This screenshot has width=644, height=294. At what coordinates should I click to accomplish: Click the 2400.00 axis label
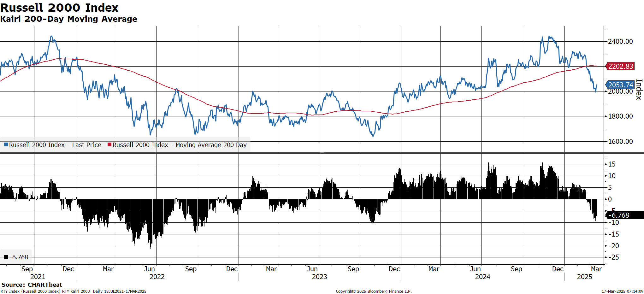point(620,41)
